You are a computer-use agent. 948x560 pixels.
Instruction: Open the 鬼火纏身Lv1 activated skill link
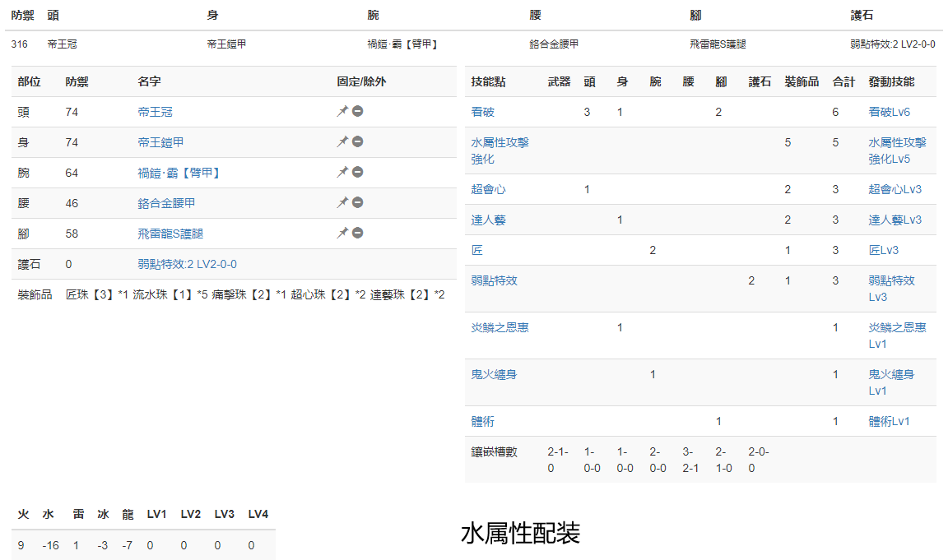click(892, 382)
